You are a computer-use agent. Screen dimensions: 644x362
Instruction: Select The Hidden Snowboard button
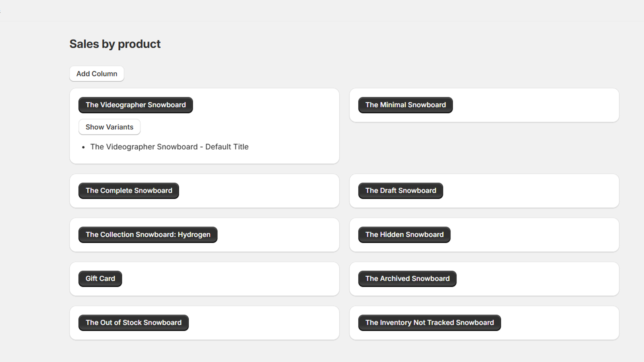click(x=404, y=234)
